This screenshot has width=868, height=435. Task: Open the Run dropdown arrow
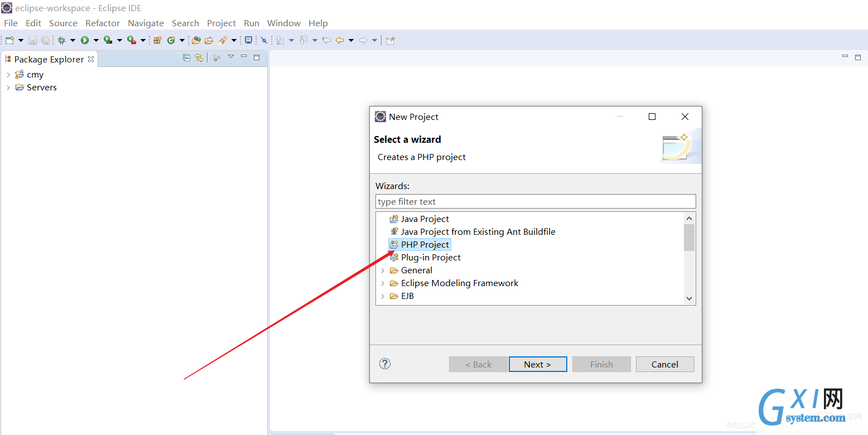click(96, 40)
